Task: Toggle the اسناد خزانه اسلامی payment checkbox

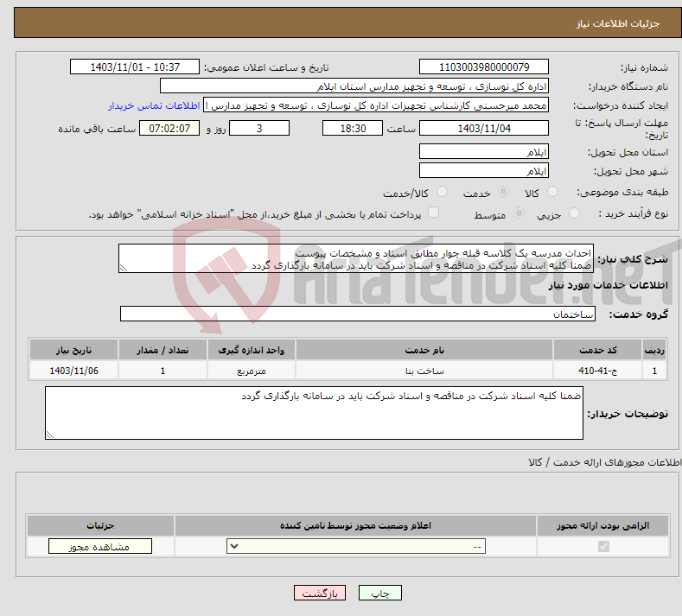Action: [433, 213]
